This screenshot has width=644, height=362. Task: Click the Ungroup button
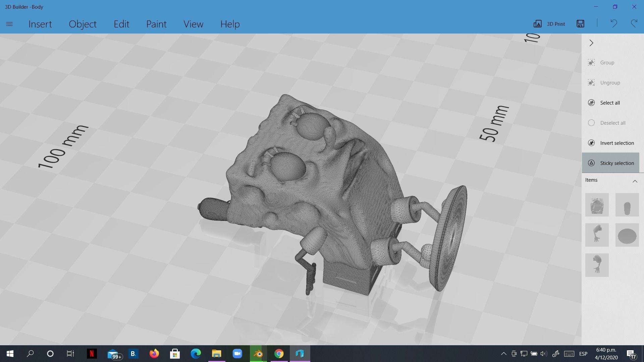610,83
